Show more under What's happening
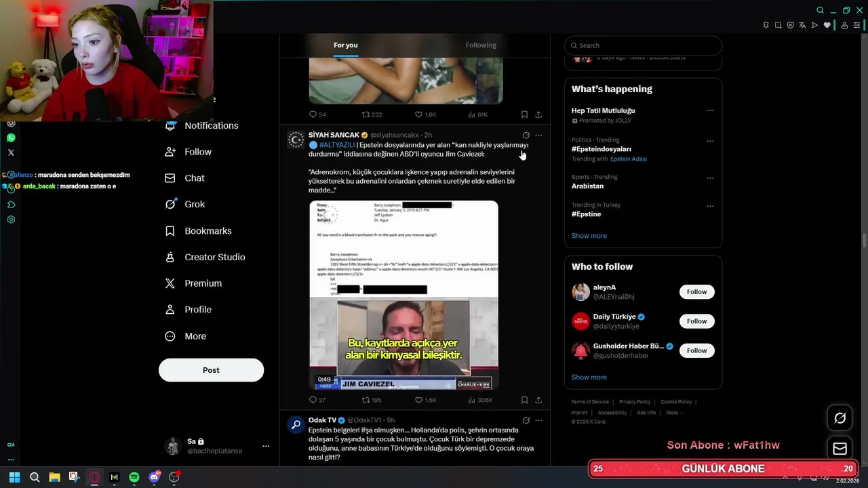Image resolution: width=868 pixels, height=488 pixels. pyautogui.click(x=589, y=236)
